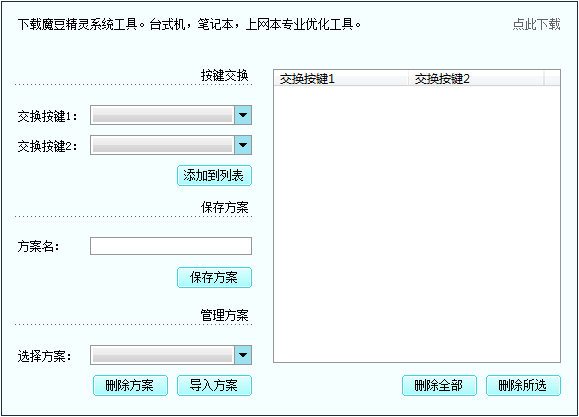Expand the 选择方案 dropdown arrow
The image size is (579, 417).
tap(243, 355)
